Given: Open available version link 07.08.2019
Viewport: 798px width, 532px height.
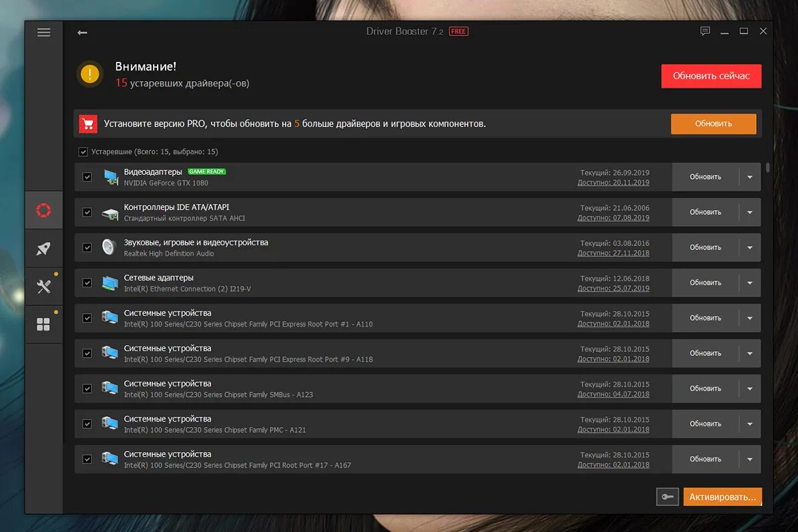Looking at the screenshot, I should 613,218.
